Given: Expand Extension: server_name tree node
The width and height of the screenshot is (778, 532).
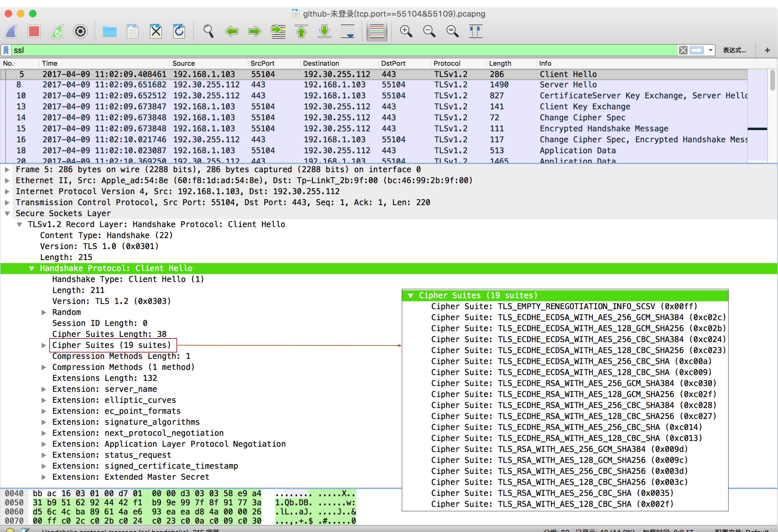Looking at the screenshot, I should click(43, 389).
